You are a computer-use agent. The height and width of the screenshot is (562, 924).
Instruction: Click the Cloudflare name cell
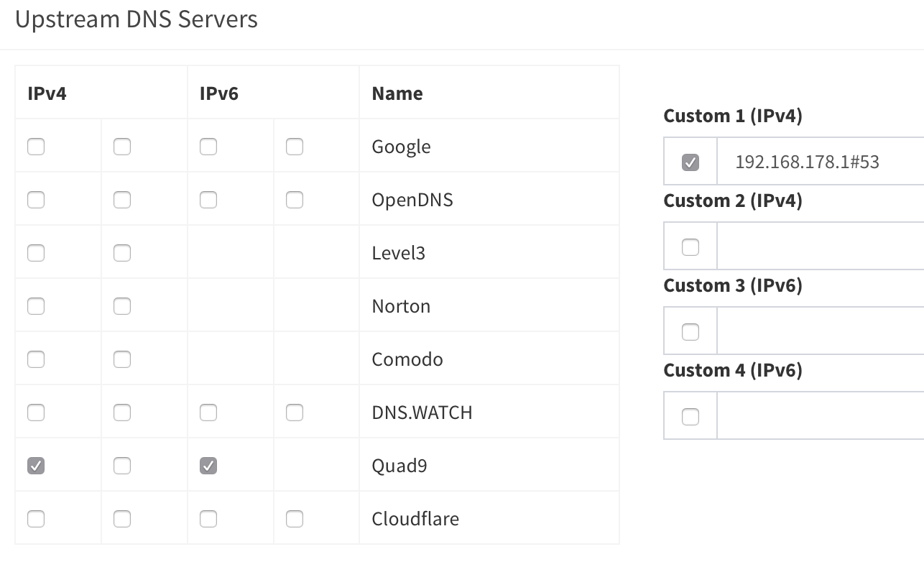[489, 519]
